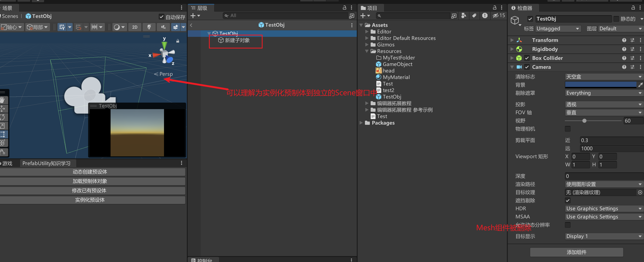Click hidden packages eye icon showing 15
The image size is (644, 262).
click(x=499, y=15)
